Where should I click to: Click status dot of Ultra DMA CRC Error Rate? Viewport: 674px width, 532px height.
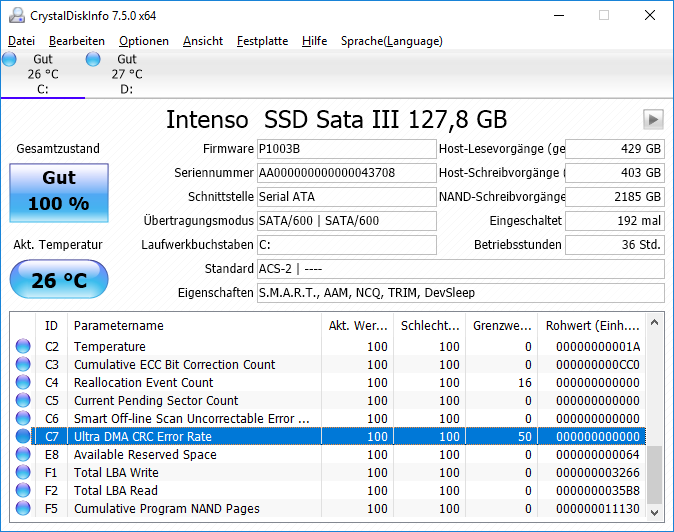23,436
